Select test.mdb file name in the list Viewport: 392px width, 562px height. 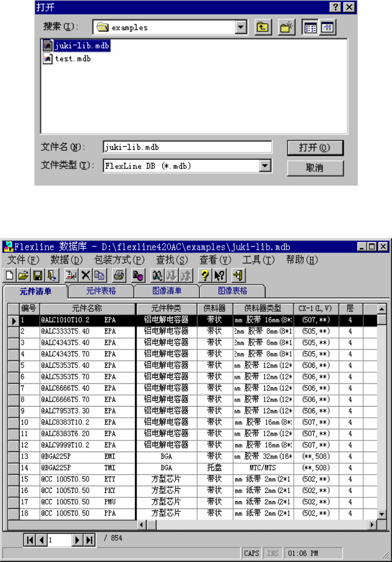[x=73, y=59]
